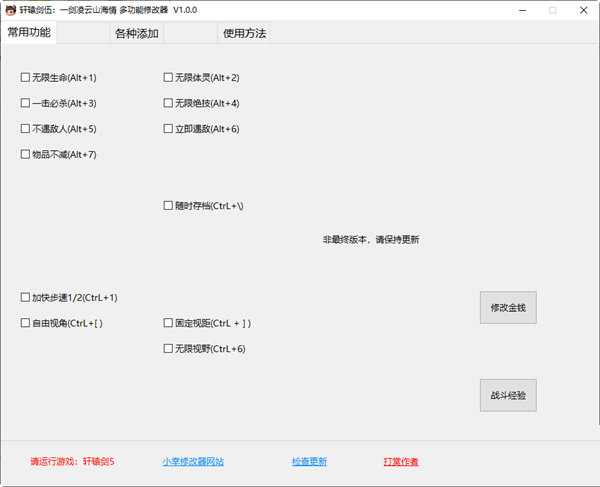Click the 检查更新 link
Viewport: 600px width, 487px height.
[x=309, y=462]
